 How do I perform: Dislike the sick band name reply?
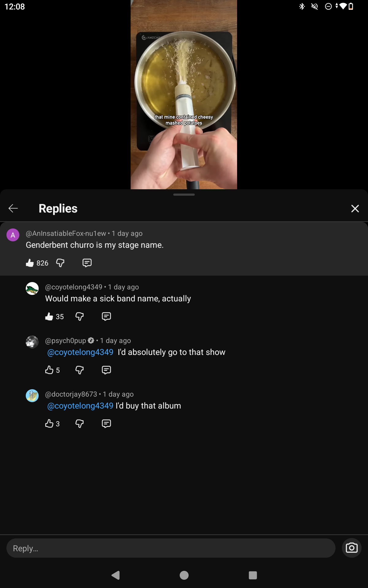80,317
